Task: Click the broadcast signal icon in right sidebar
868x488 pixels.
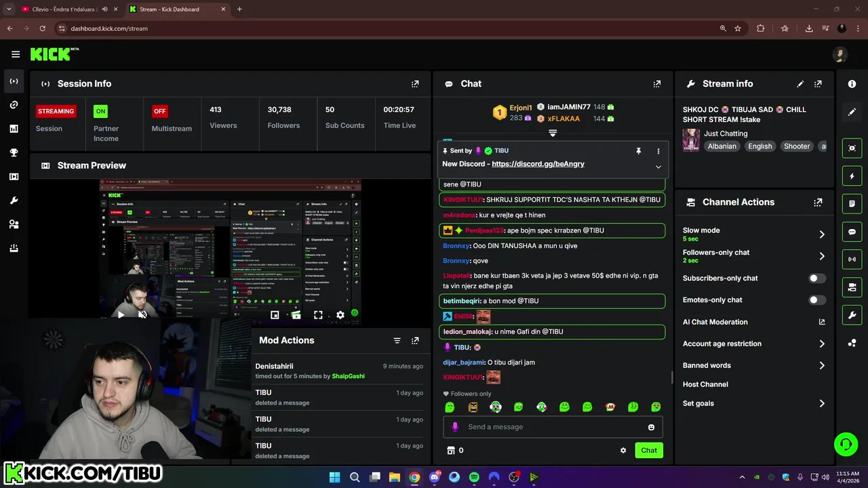Action: (x=852, y=259)
